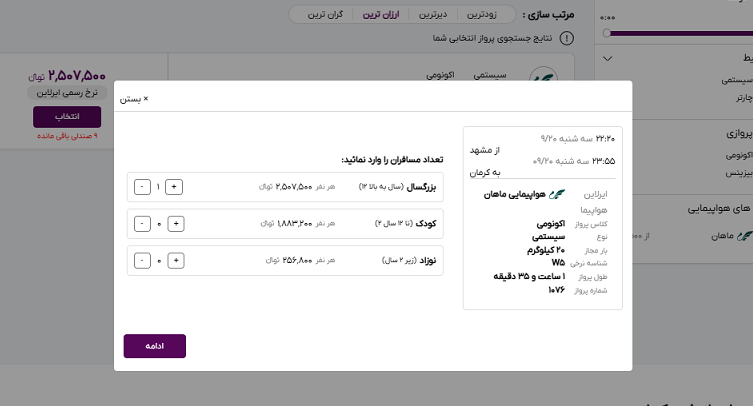Sort results by دیرترین
The image size is (753, 406).
click(x=433, y=15)
